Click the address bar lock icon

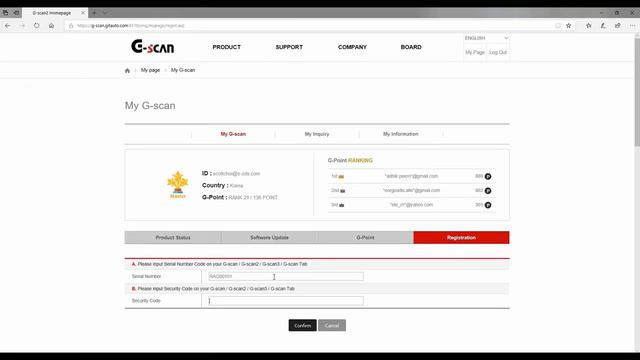tap(71, 26)
